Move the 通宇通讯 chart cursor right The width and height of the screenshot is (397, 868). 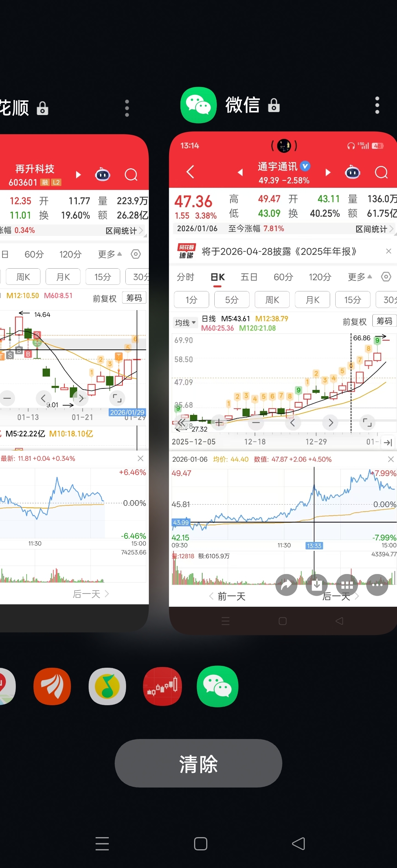coord(330,423)
